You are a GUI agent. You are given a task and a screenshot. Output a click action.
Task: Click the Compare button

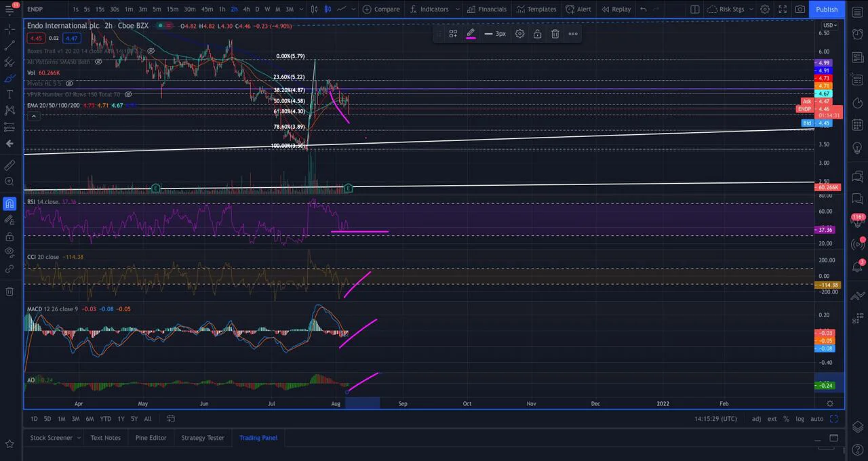[x=381, y=9]
